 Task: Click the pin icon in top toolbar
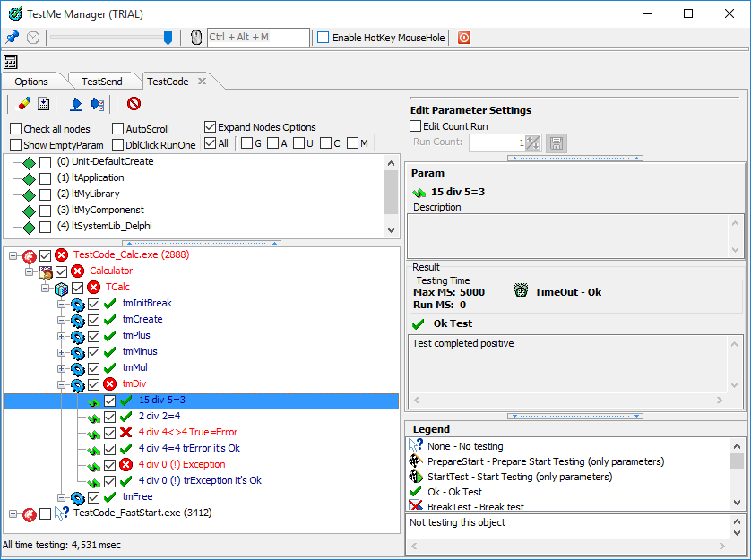[x=12, y=38]
